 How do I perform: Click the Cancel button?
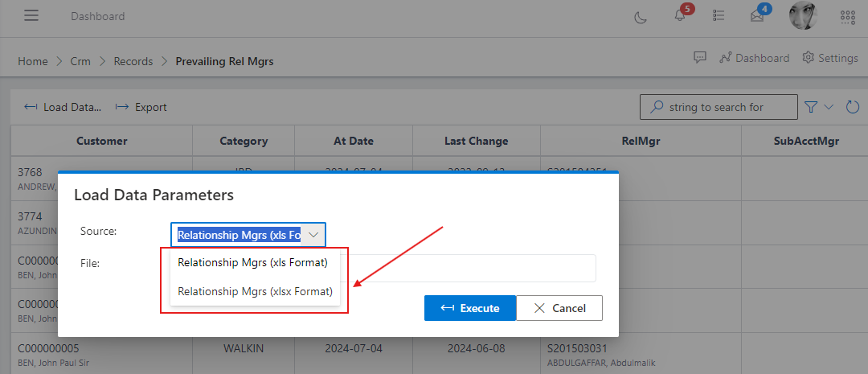click(559, 308)
